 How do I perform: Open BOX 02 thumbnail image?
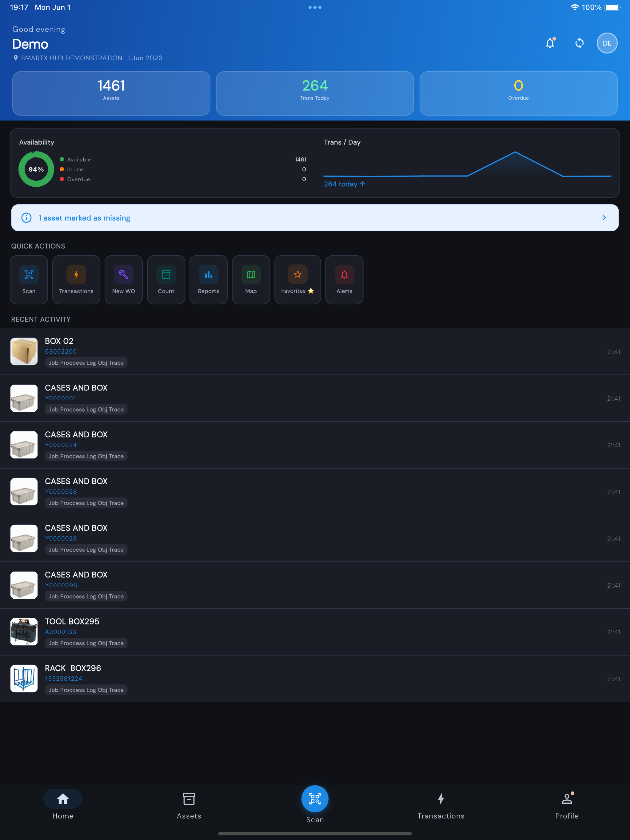coord(24,351)
